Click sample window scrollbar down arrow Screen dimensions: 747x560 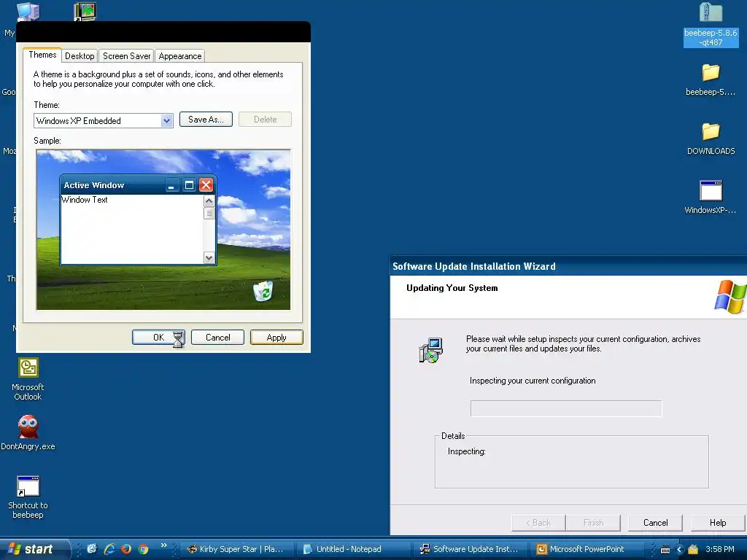point(209,258)
